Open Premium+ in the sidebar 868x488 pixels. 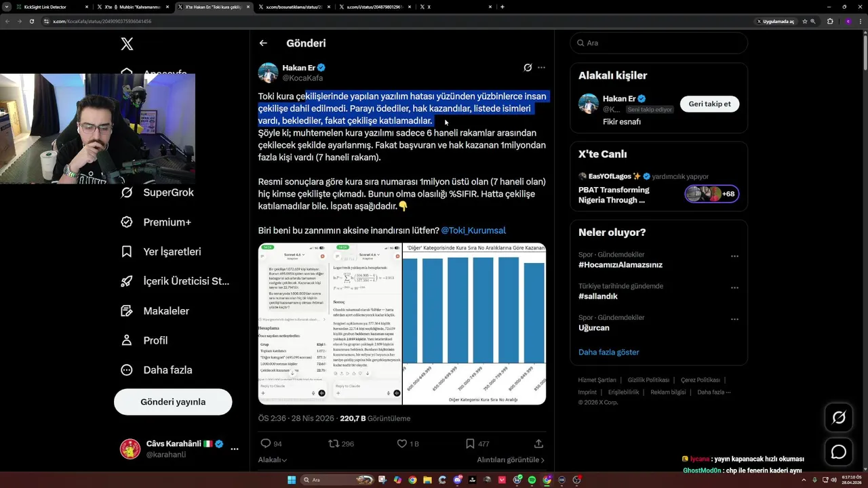tap(156, 222)
